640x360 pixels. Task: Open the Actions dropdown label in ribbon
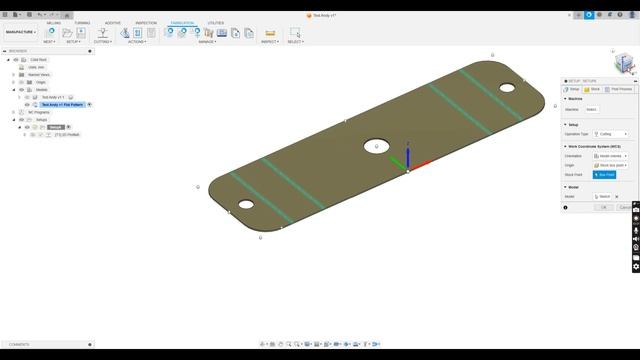pos(137,42)
